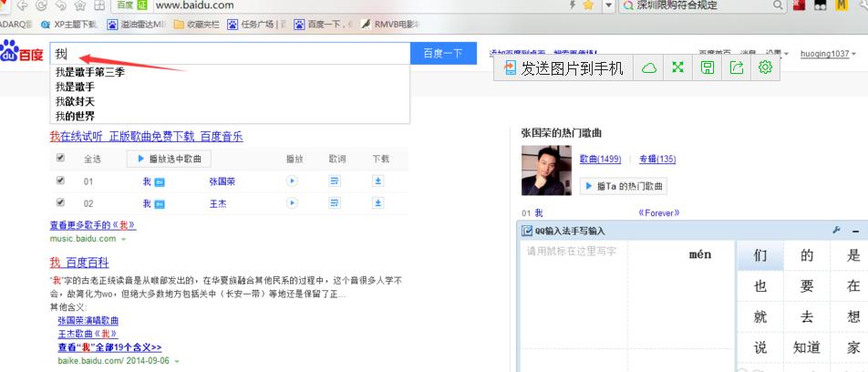This screenshot has height=372, width=868.
Task: Click the magnifier in the browser search box
Action: 778,5
